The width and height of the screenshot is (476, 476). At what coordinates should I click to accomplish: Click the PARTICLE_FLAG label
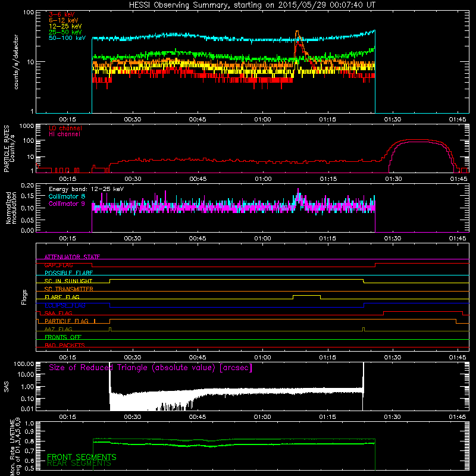(x=67, y=321)
